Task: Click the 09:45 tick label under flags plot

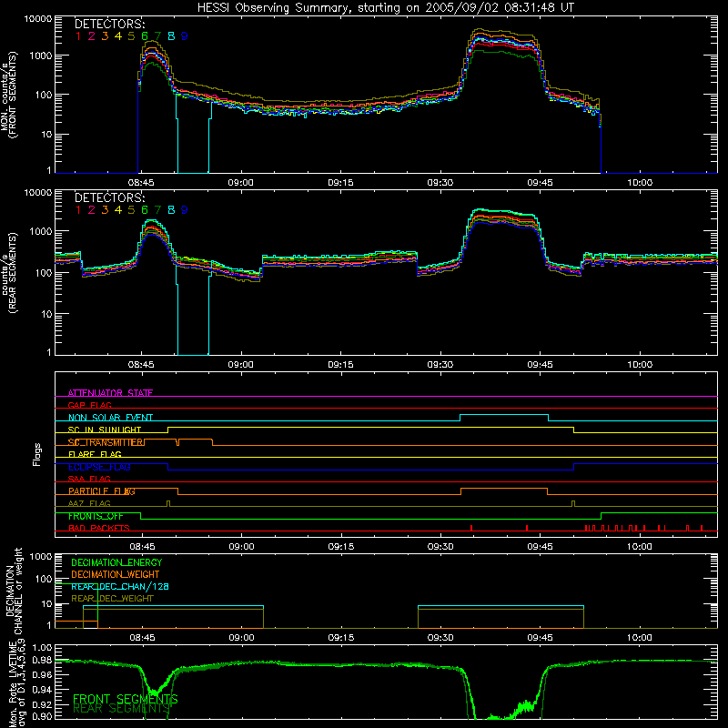Action: pyautogui.click(x=540, y=547)
